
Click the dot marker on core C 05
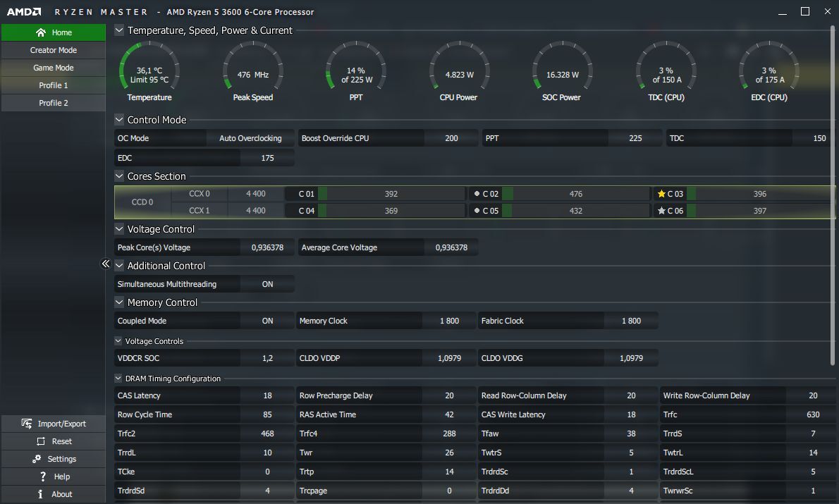[477, 211]
